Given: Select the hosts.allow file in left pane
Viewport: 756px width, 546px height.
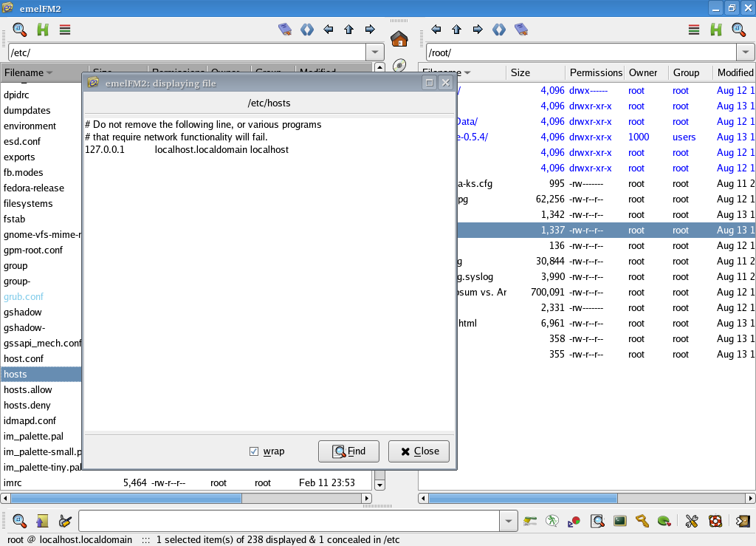Looking at the screenshot, I should (28, 389).
